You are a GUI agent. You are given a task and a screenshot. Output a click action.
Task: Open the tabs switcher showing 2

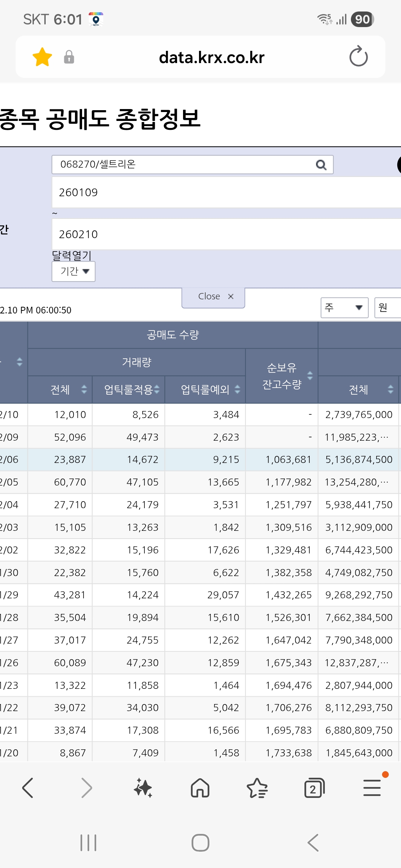pos(314,788)
